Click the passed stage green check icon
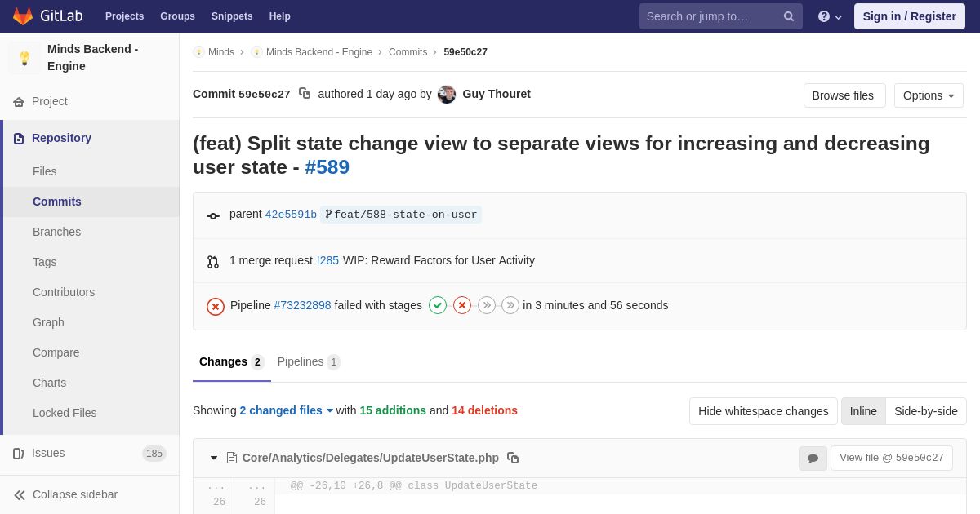980x514 pixels. [x=438, y=305]
